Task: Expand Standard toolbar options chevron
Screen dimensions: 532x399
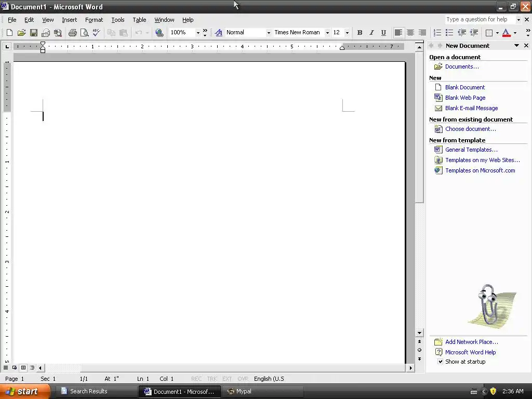Action: 205,33
